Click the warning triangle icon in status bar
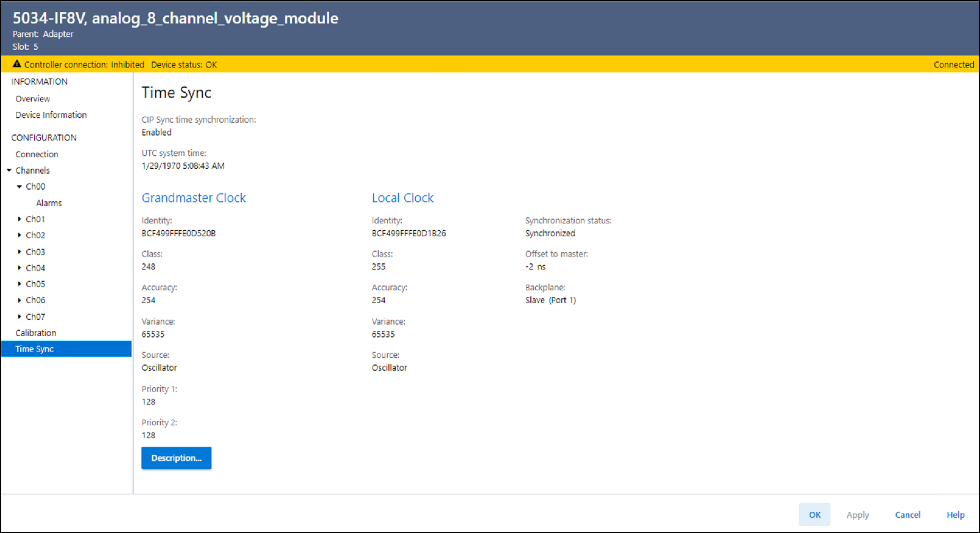This screenshot has width=980, height=533. [x=17, y=64]
